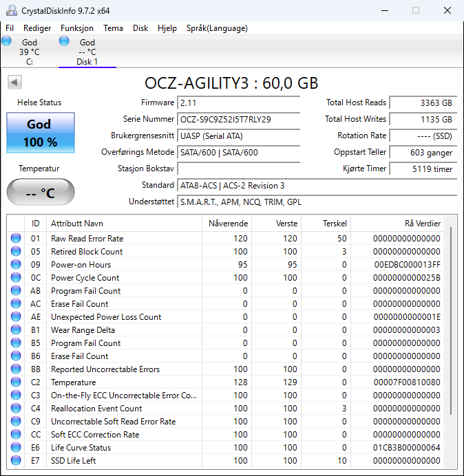Switch to the Disk 1 tab
464x476 pixels.
point(87,52)
